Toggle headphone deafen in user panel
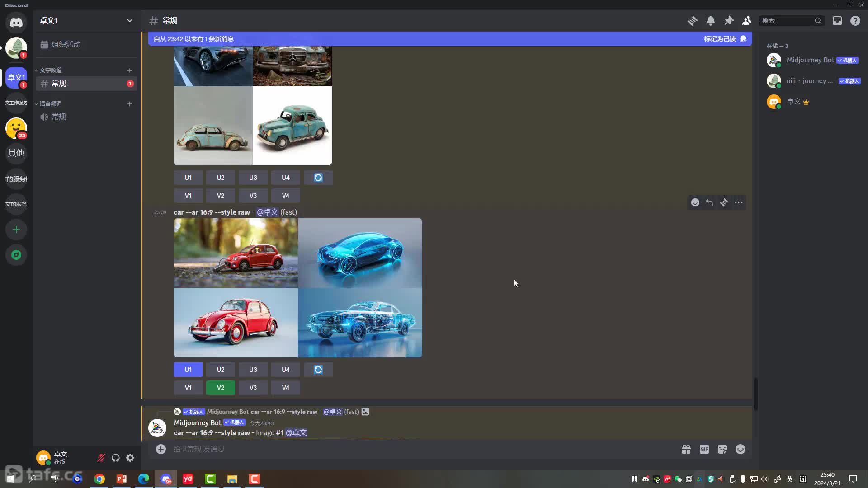This screenshot has height=488, width=868. coord(116,458)
